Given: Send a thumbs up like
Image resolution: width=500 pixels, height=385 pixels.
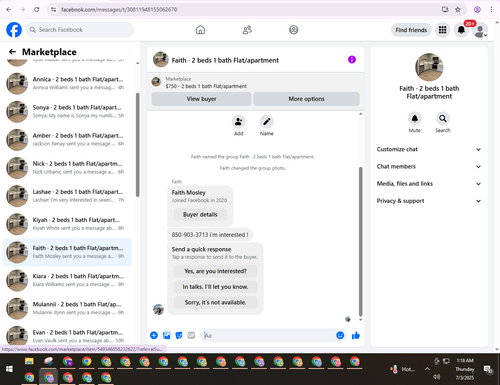Looking at the screenshot, I should [356, 335].
